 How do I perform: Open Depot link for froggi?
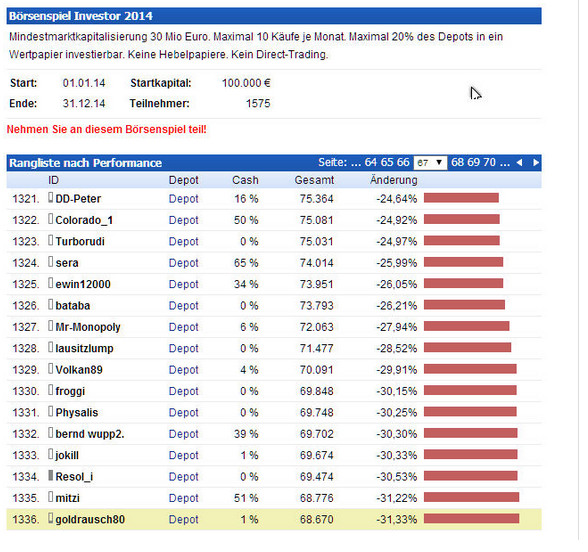tap(183, 391)
